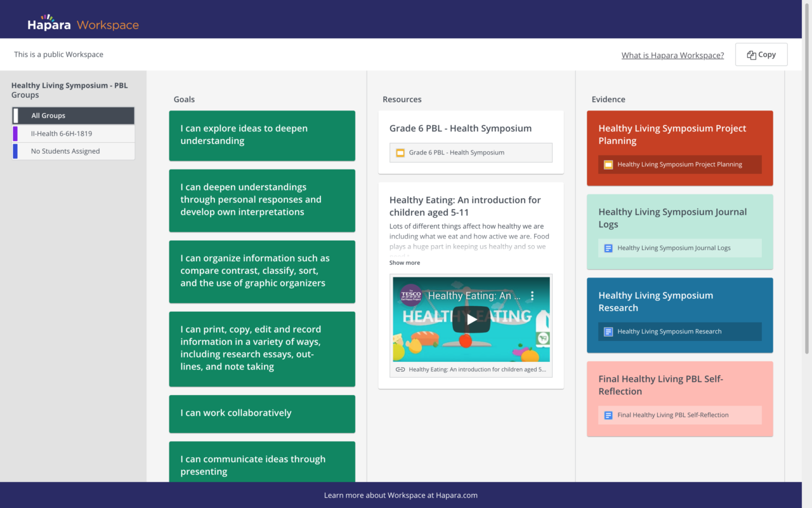Select the II-Health 6-6H-1819 group
The width and height of the screenshot is (812, 508).
click(73, 133)
